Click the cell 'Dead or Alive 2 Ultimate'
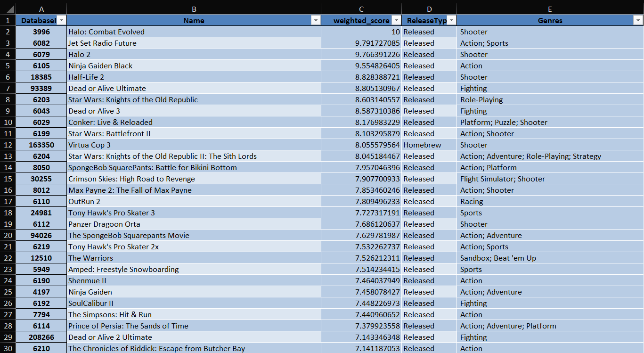 tap(194, 337)
